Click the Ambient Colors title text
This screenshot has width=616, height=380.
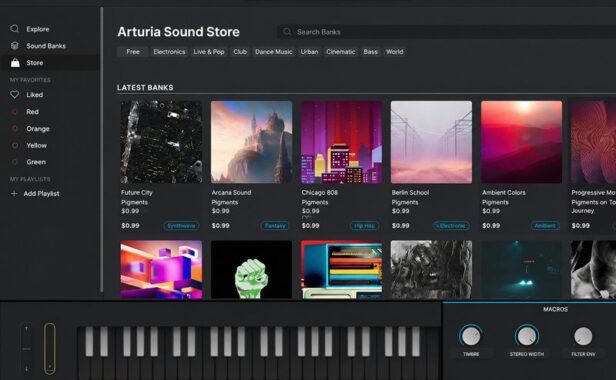pos(504,193)
